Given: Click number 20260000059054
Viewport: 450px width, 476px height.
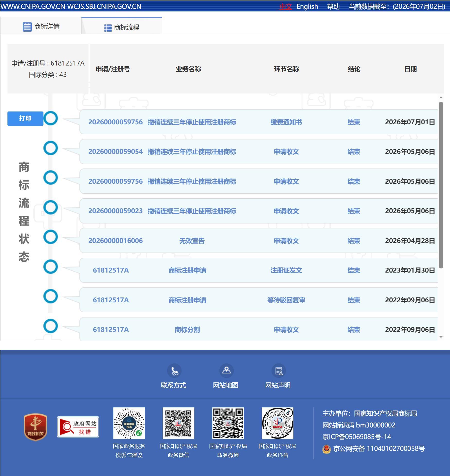Looking at the screenshot, I should [x=115, y=152].
